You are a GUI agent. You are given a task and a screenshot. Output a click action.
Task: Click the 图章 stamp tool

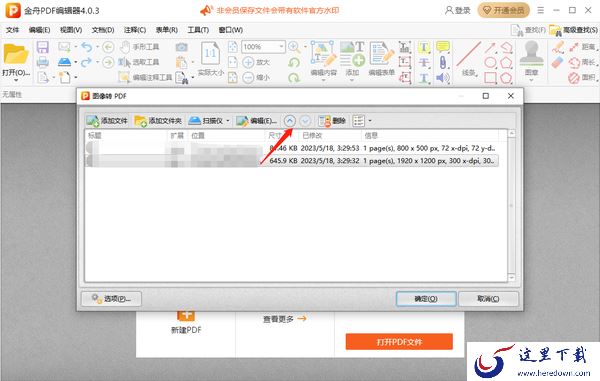point(532,60)
